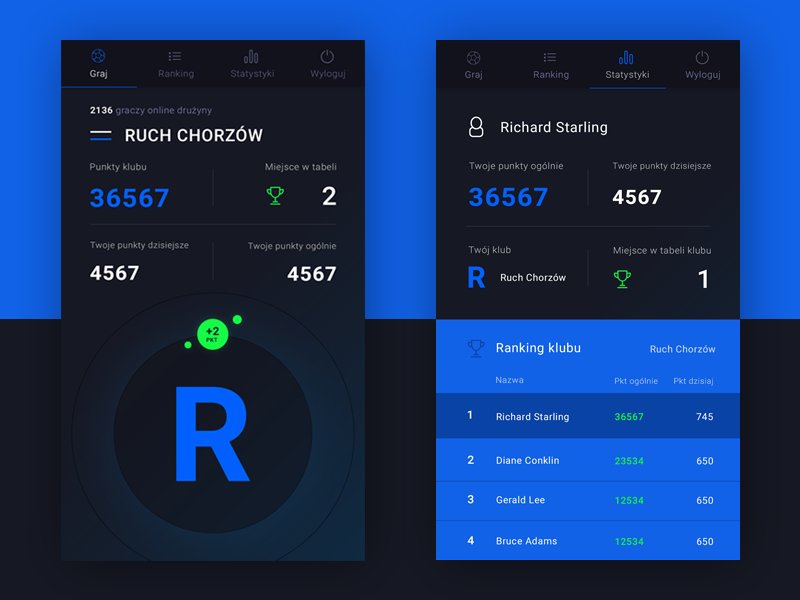
Task: Click the trophy icon beside Ranking klubu
Action: [476, 348]
